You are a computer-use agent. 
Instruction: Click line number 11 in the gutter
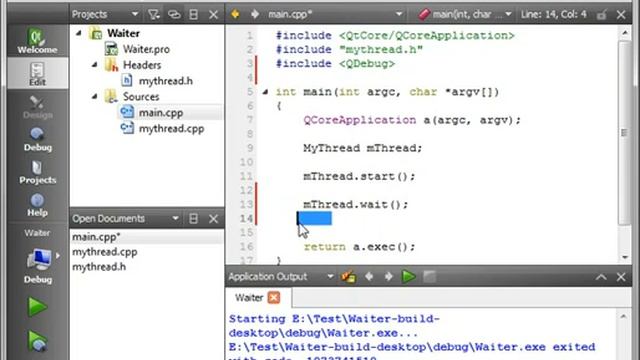click(246, 176)
